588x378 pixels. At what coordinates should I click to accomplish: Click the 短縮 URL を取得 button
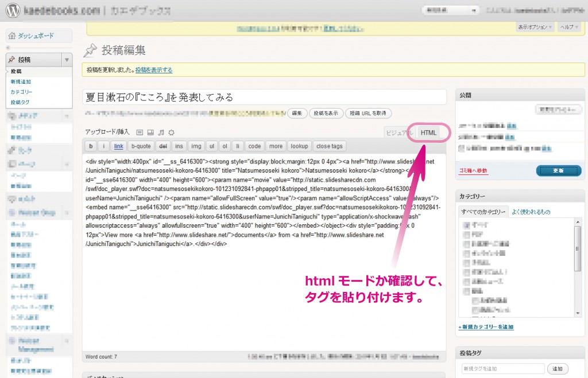pyautogui.click(x=368, y=113)
